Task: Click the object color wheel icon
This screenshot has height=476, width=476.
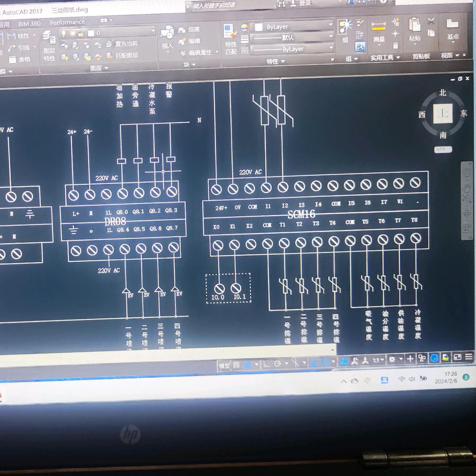Action: (245, 27)
